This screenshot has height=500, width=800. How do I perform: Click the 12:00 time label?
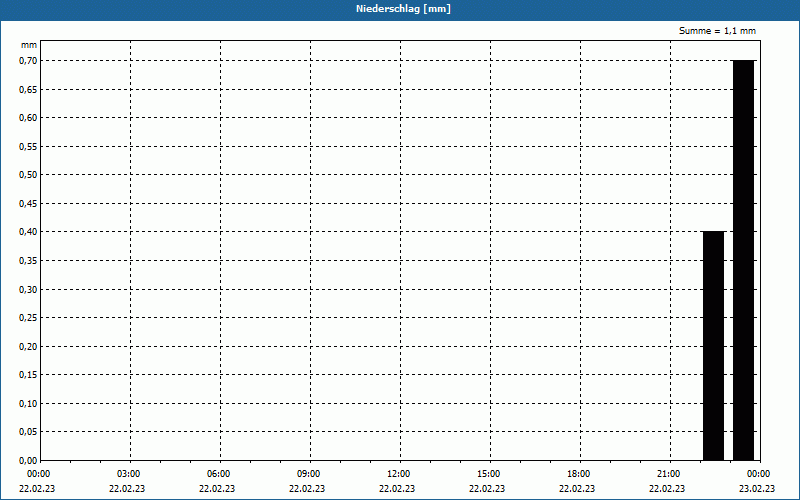(398, 474)
